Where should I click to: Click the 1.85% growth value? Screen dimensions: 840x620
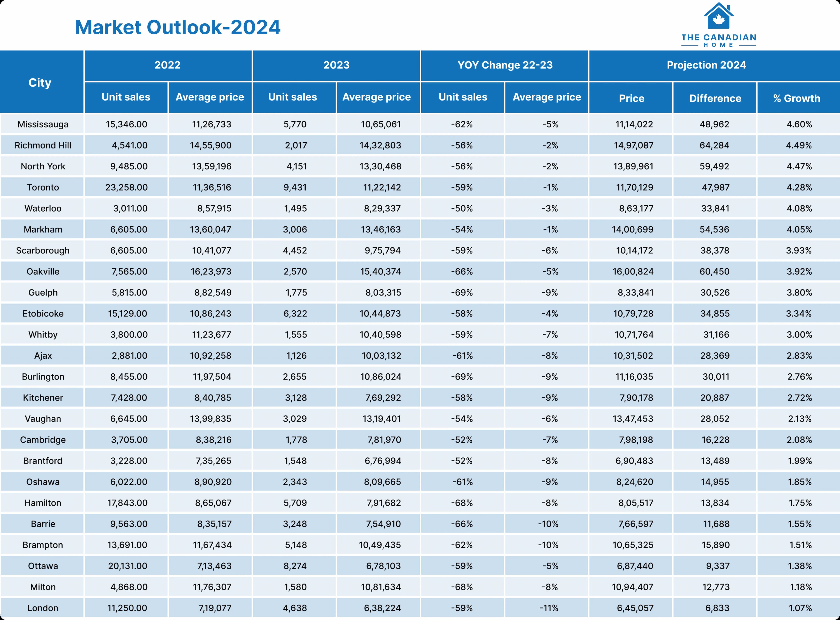[x=800, y=481]
